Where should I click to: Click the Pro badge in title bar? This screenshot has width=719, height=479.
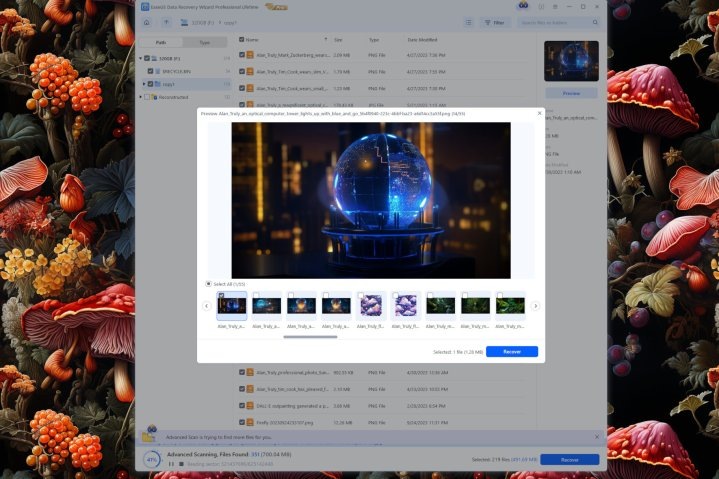(276, 7)
